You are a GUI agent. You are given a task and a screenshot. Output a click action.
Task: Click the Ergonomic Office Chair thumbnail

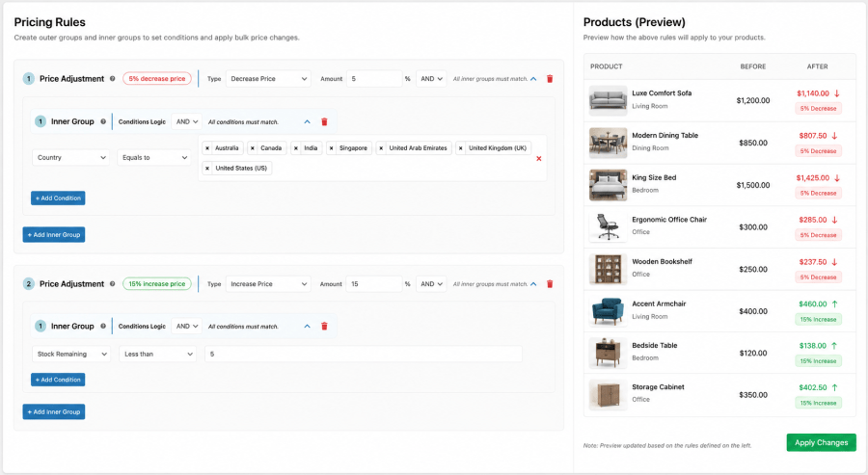click(x=608, y=226)
